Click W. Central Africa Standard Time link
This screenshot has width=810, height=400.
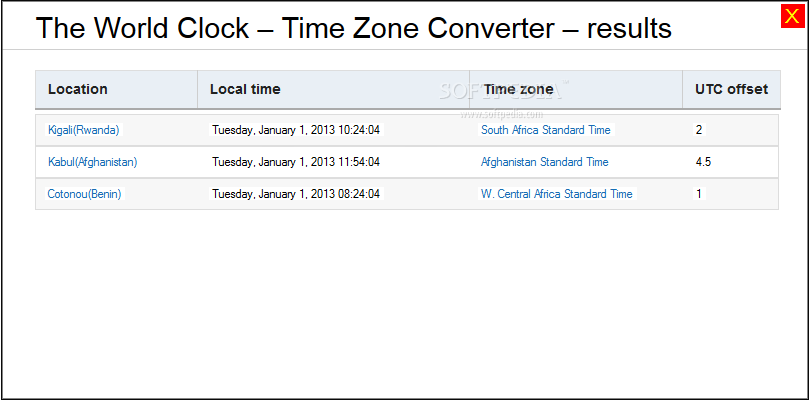pos(556,194)
